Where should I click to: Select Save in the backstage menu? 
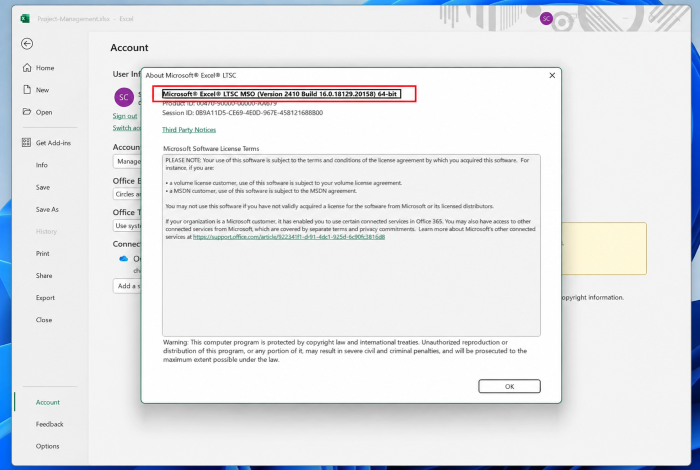tap(43, 187)
